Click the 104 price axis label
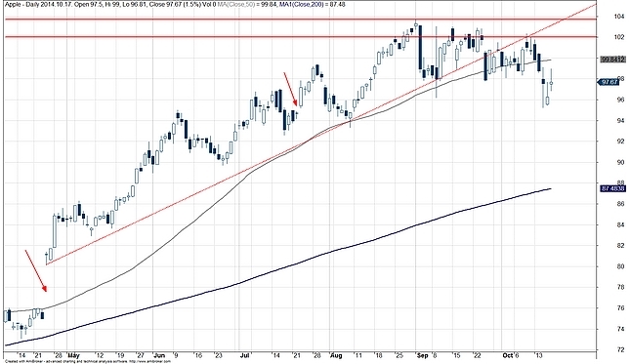The height and width of the screenshot is (364, 630). [619, 16]
